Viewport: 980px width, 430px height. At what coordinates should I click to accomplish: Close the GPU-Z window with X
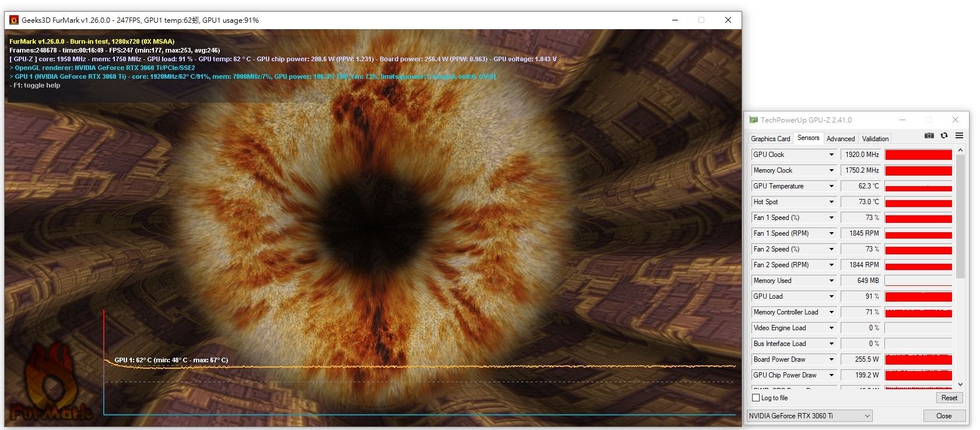[x=956, y=120]
